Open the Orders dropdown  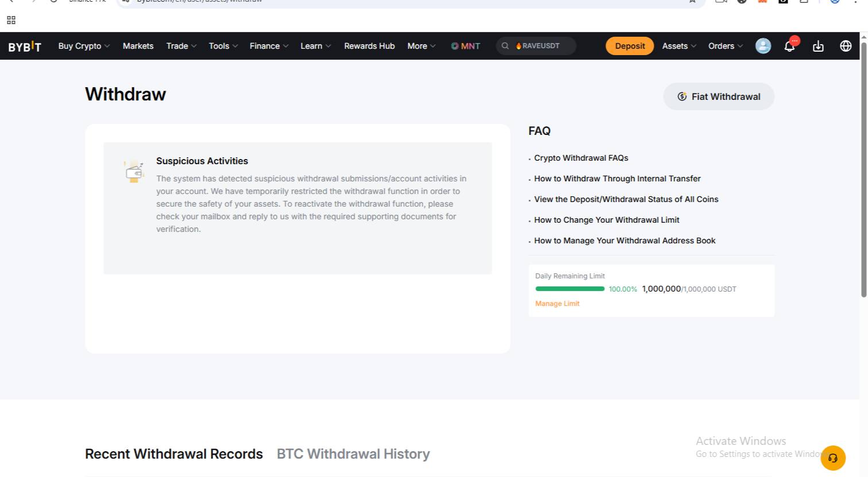click(726, 46)
